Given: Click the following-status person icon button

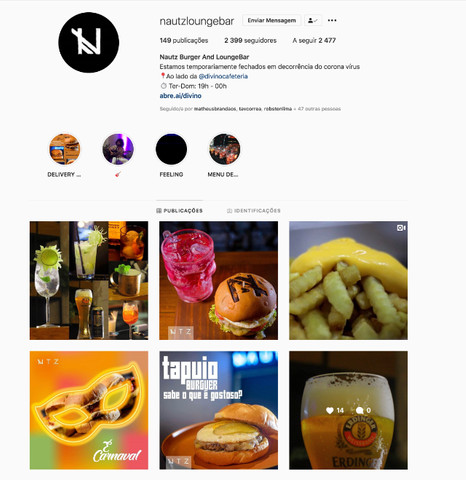Looking at the screenshot, I should click(x=313, y=20).
